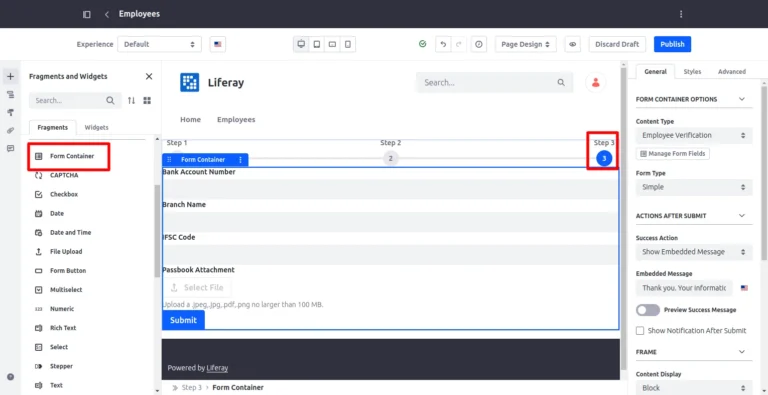Viewport: 768px width, 395px height.
Task: Switch to portrait phone viewport preview
Action: coord(348,44)
